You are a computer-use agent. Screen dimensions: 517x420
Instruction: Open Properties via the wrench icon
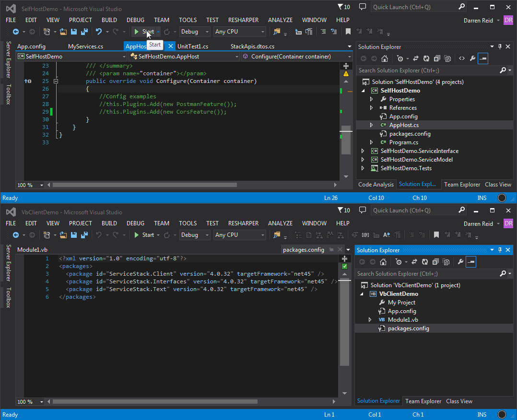pyautogui.click(x=473, y=58)
